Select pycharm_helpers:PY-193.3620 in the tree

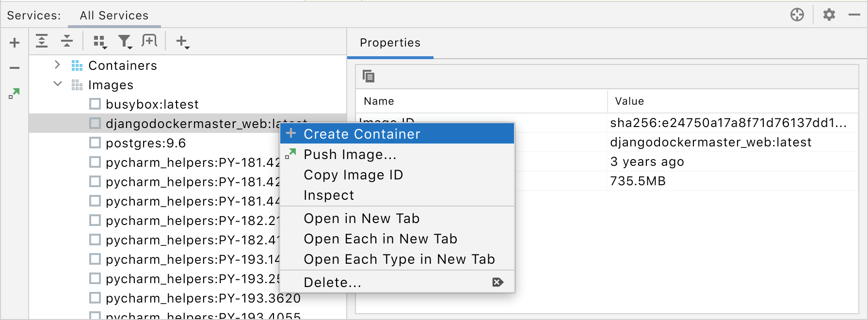click(x=204, y=298)
